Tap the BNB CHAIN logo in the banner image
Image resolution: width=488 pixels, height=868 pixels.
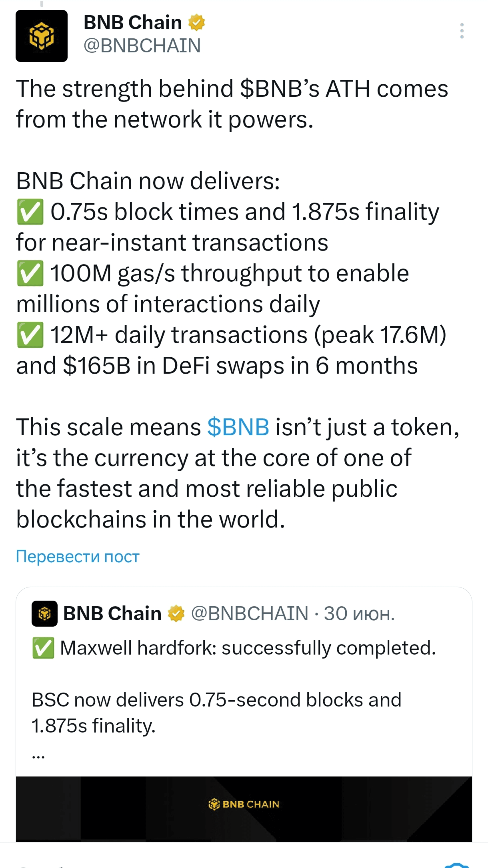point(244,804)
